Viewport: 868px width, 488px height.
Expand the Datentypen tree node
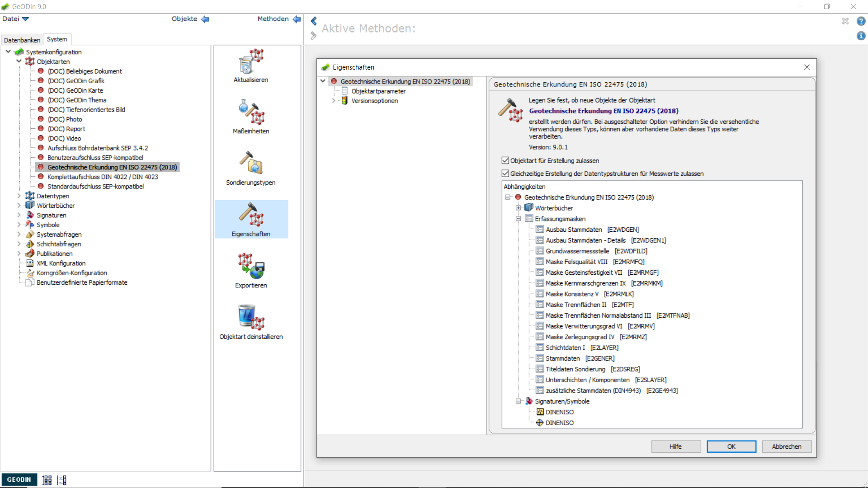pos(19,196)
